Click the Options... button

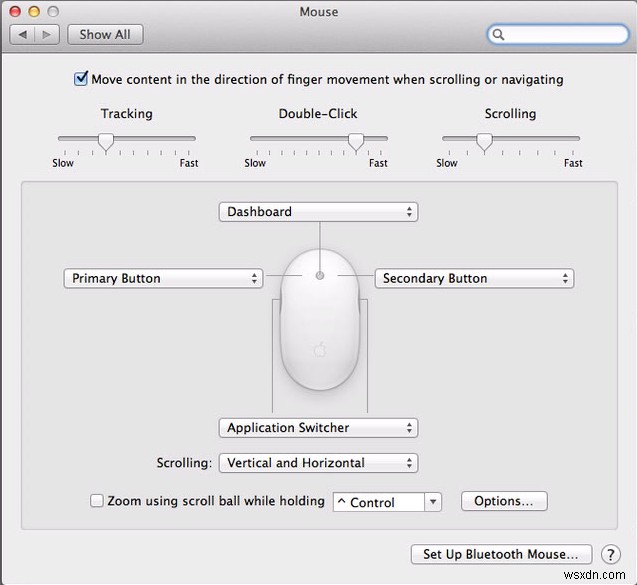(504, 501)
